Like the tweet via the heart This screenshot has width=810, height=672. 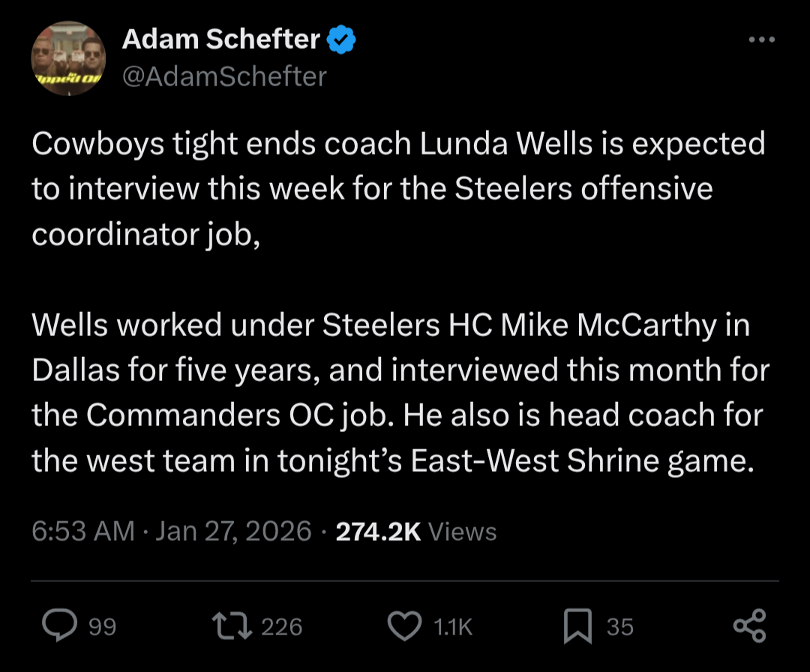point(405,625)
